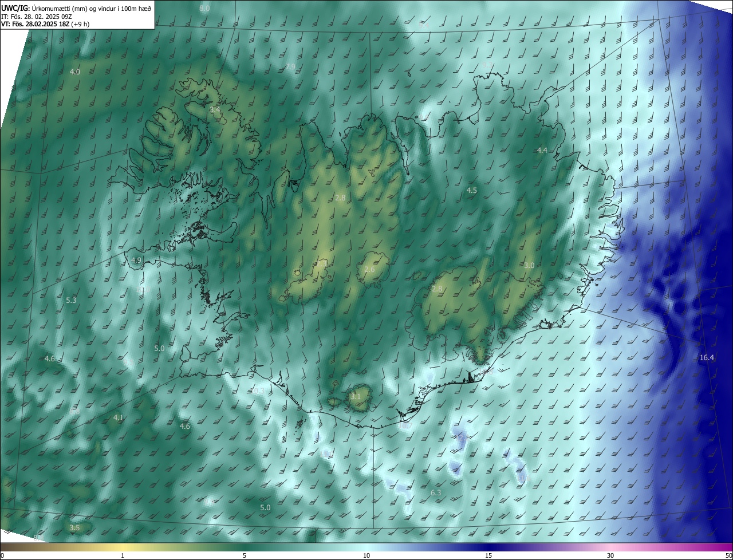The height and width of the screenshot is (560, 733).
Task: Click the 4.5 value label
Action: [472, 190]
